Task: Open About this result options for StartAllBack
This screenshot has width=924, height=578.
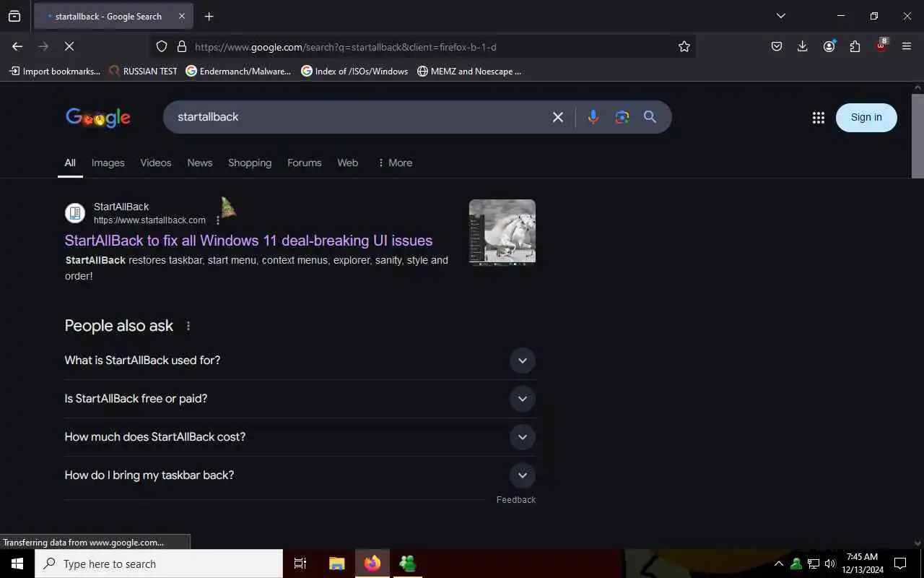Action: [218, 220]
